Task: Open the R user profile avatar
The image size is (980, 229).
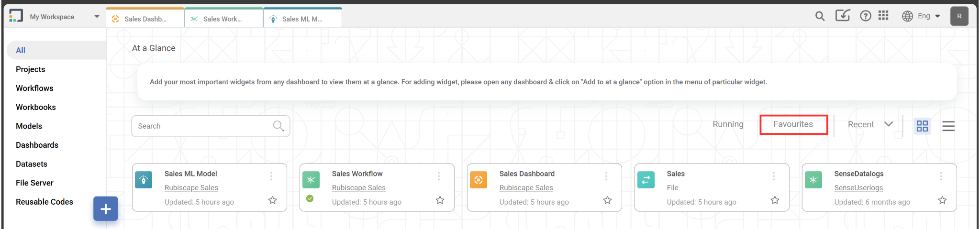Action: (959, 16)
